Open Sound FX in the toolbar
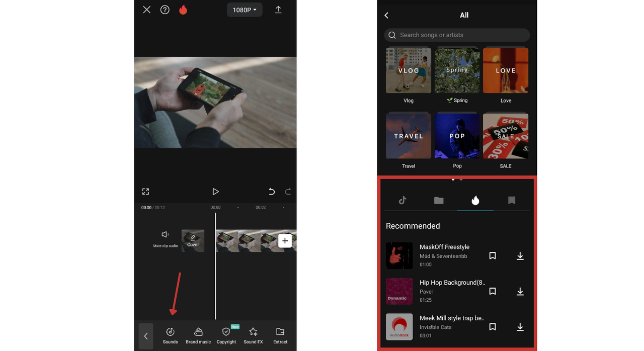This screenshot has width=644, height=351. point(253,335)
